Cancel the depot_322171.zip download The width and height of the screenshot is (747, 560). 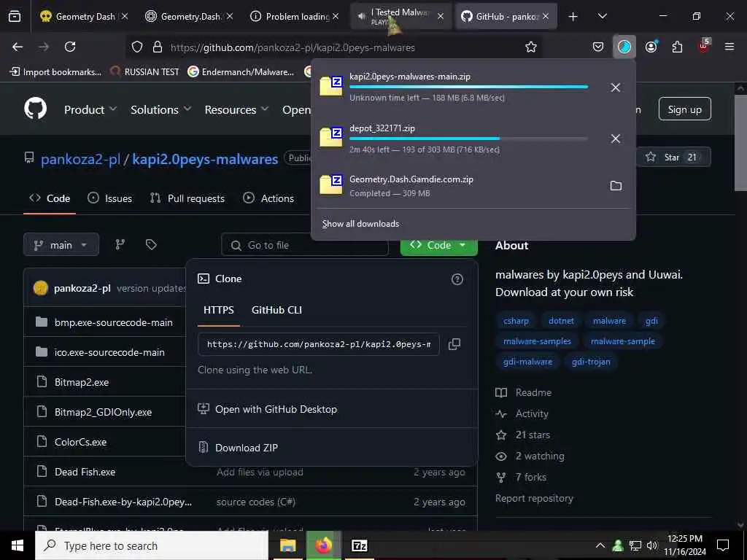point(616,138)
